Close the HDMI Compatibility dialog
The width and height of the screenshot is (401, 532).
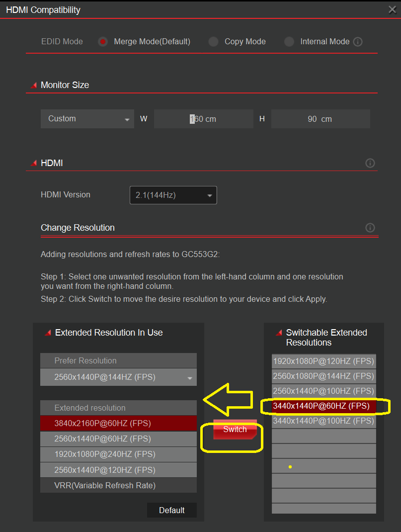coord(392,9)
